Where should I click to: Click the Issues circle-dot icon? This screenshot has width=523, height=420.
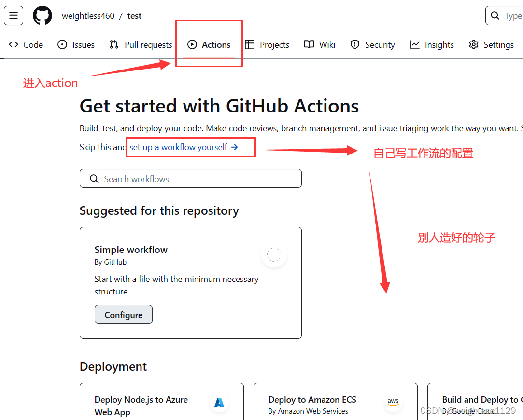pos(62,45)
